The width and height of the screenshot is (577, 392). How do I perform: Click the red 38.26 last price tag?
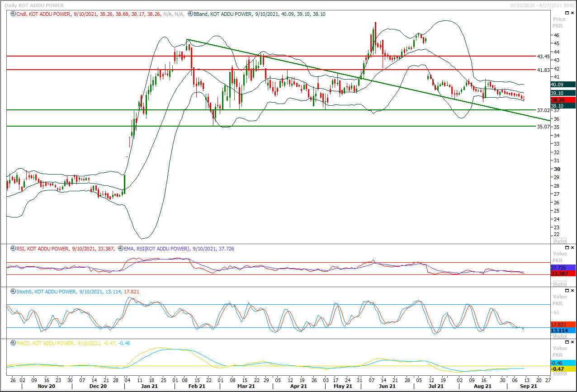tap(563, 100)
